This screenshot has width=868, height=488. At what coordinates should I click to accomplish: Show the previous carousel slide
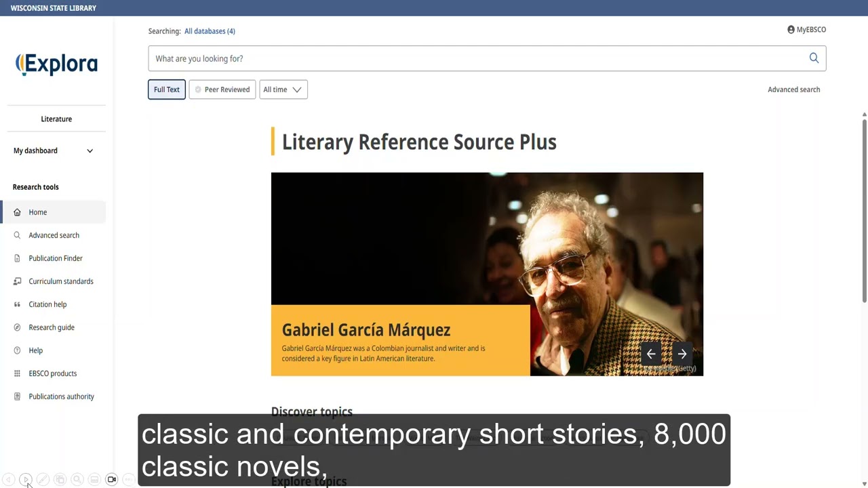coord(651,354)
